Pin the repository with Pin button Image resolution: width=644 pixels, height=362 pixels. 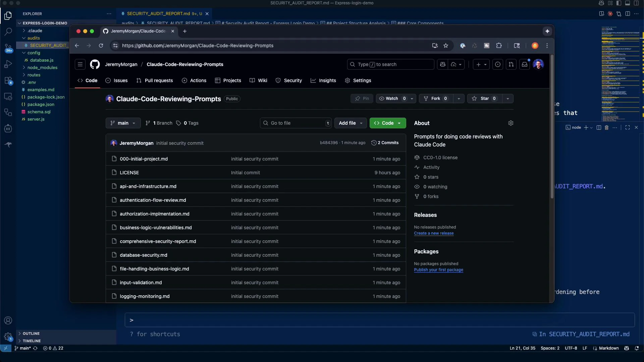pos(362,99)
